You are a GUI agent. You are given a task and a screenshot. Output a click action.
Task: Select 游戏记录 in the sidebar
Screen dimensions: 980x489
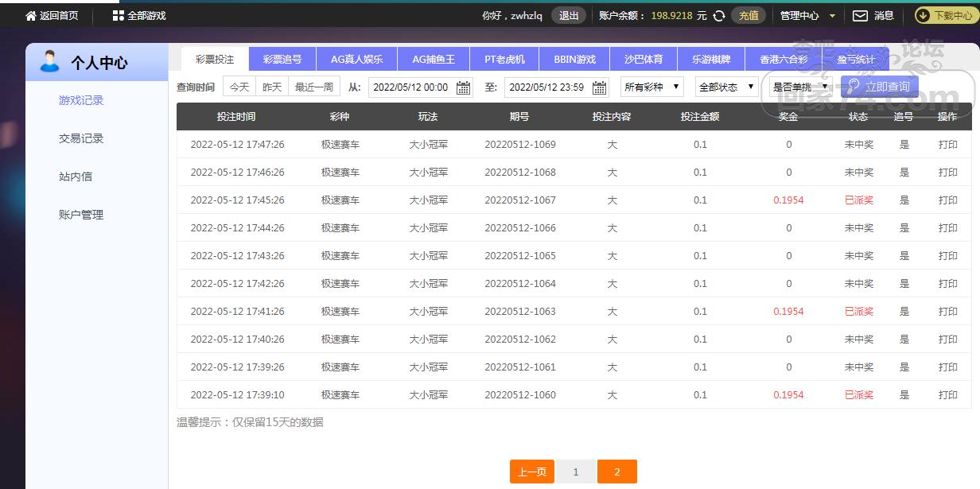pos(81,100)
